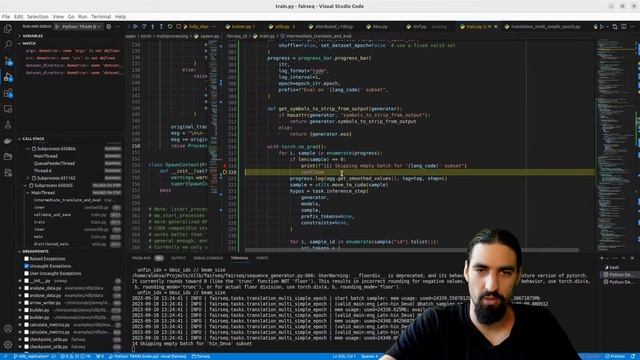640x360 pixels.
Task: Toggle first calculate_metrics.py breakpoint checkbox
Action: point(27,325)
